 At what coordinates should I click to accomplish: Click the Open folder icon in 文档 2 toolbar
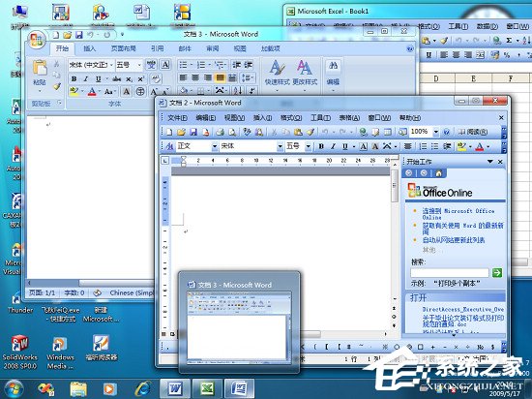(x=181, y=132)
